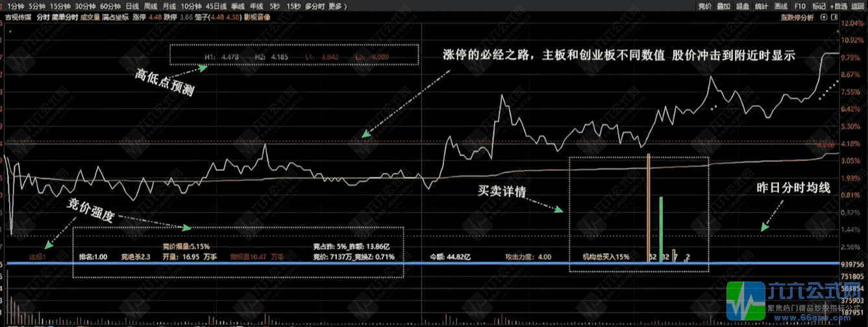Click the 标记 mark button
Viewport: 868px width, 327px height.
(818, 6)
